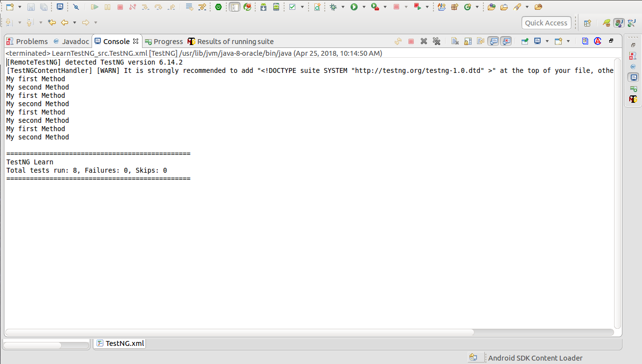Click the Android SDK Content Loader status text
This screenshot has width=642, height=364.
click(535, 358)
